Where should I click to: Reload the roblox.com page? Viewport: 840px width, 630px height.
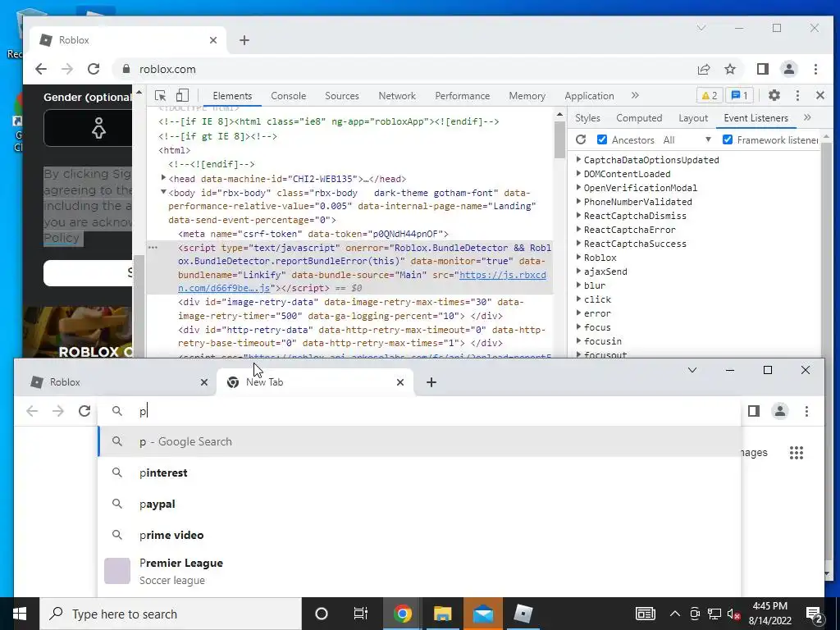[94, 69]
